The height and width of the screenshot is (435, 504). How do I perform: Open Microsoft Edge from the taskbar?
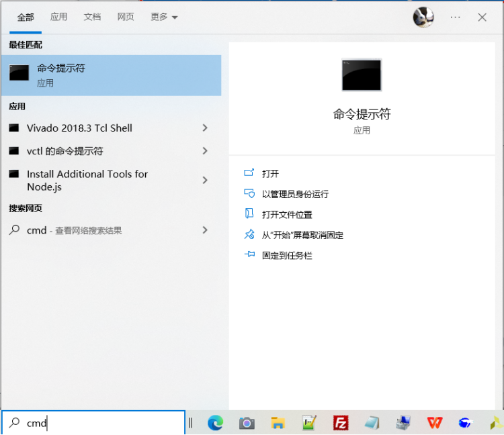click(x=215, y=423)
